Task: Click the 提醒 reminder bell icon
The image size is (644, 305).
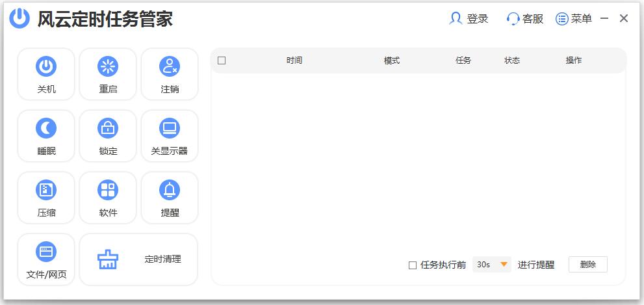Action: coord(170,191)
